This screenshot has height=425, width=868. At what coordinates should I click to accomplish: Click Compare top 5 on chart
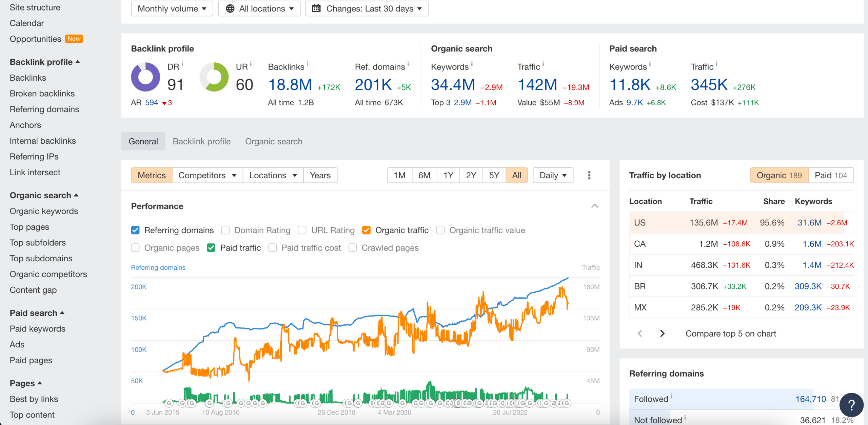[x=731, y=333]
